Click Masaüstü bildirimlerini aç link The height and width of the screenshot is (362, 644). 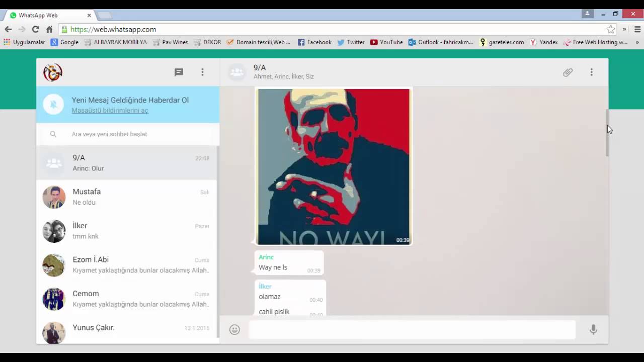point(110,111)
